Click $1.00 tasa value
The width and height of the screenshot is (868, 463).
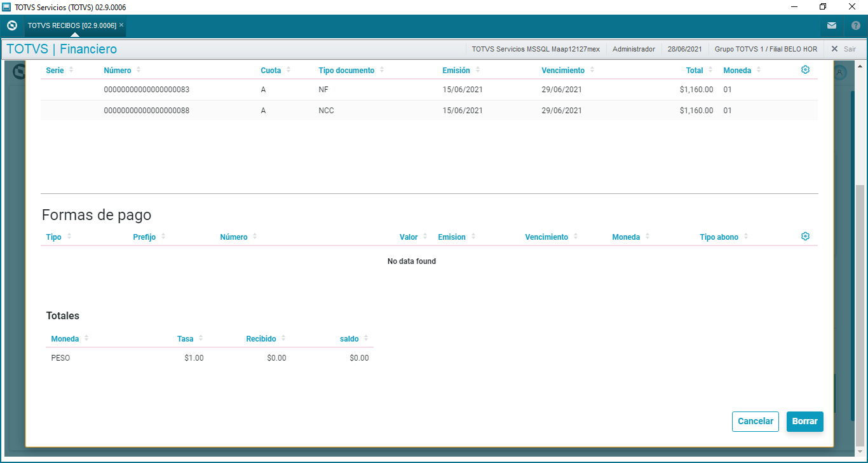(x=194, y=358)
